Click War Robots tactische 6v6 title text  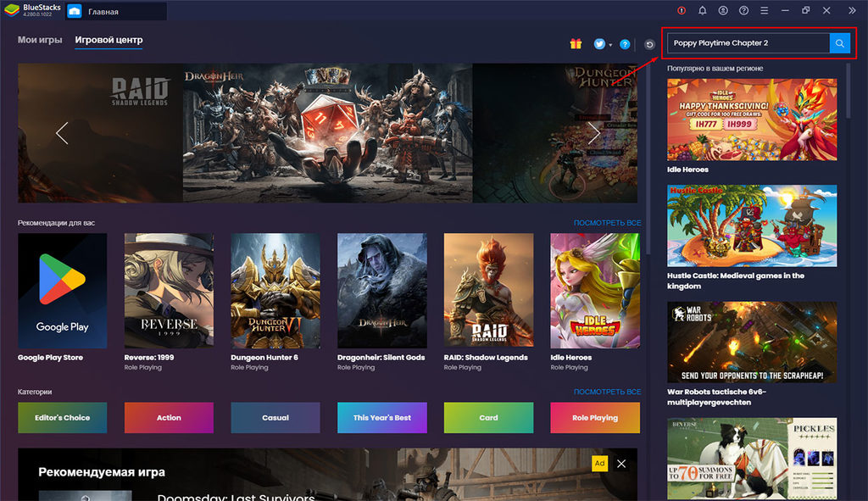pos(716,397)
